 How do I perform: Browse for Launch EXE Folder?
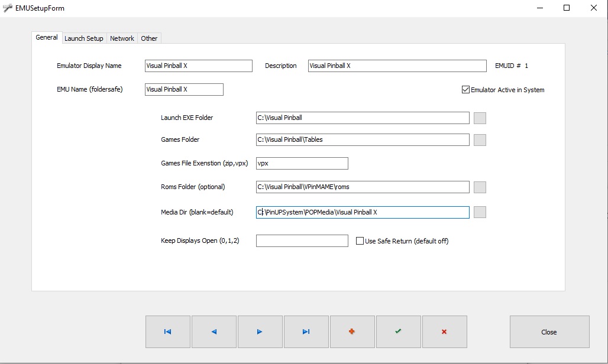point(480,118)
